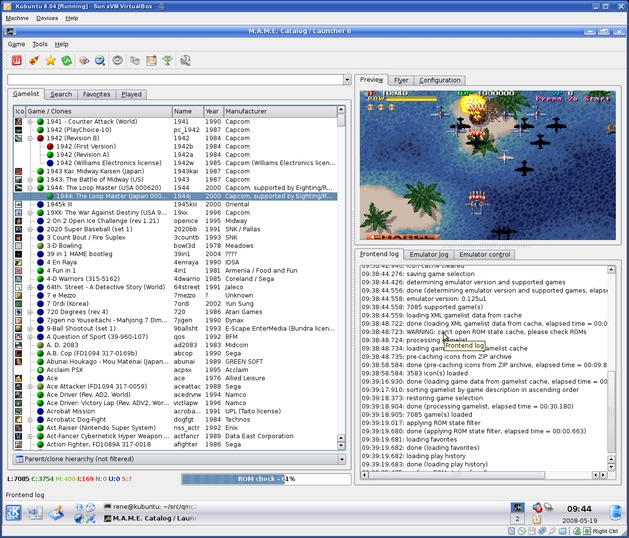Sort gamelist by Name column header
Screen dimensions: 629x538
pyautogui.click(x=188, y=111)
